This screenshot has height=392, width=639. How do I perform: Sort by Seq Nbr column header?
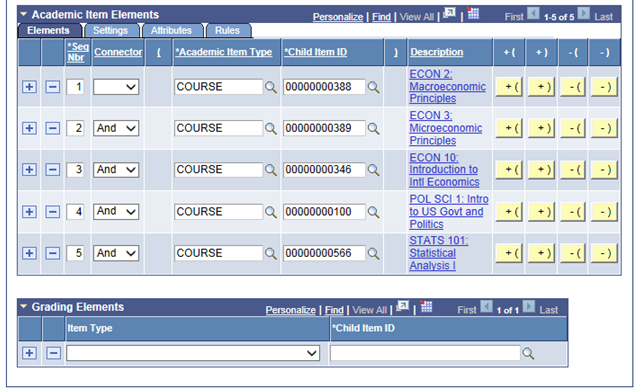(78, 52)
